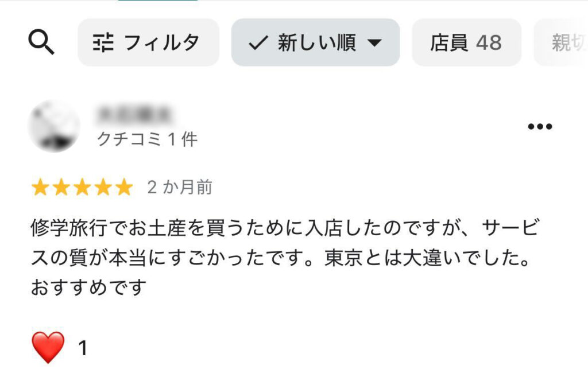Screen dimensions: 588x385
Task: Click the 2 か月前 review timestamp
Action: pyautogui.click(x=180, y=188)
